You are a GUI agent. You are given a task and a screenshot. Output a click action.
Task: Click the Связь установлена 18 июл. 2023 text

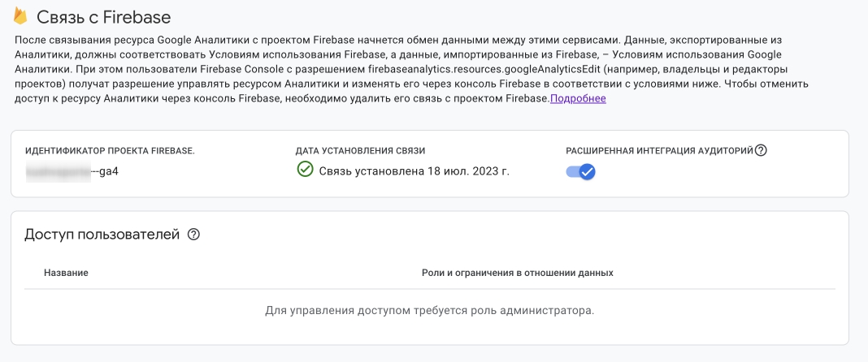click(x=414, y=171)
